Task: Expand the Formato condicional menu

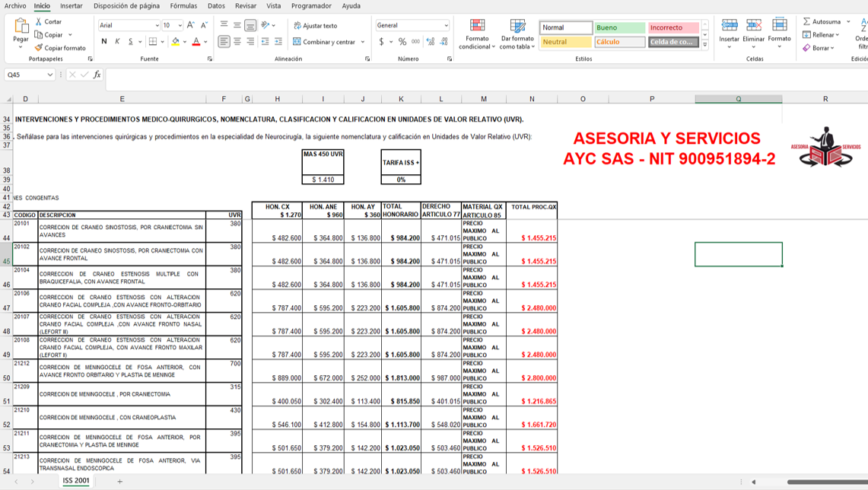Action: [x=477, y=35]
